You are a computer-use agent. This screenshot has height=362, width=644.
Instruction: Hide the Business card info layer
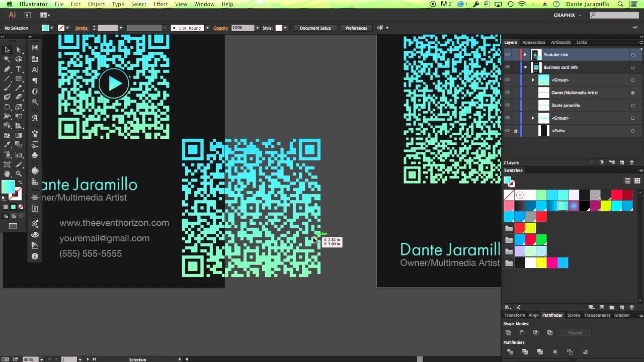[x=507, y=67]
